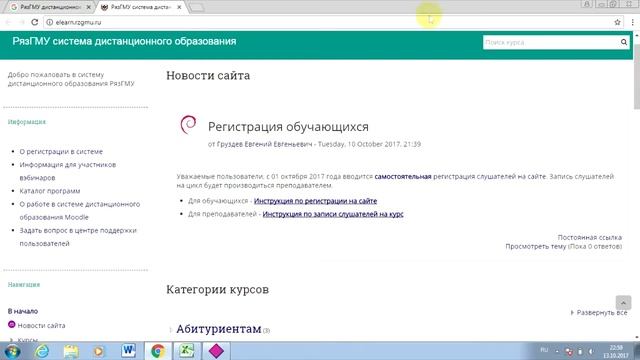Open Задать вопрос в центре поддержки link

pos(78,237)
